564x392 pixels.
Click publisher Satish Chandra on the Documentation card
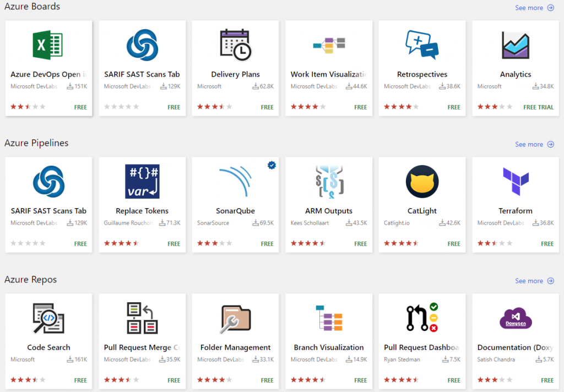496,360
